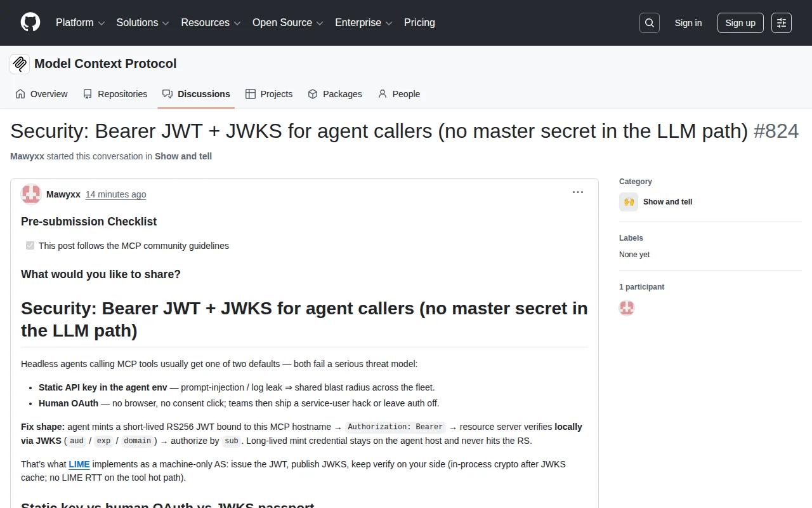
Task: Switch to the People tab
Action: 398,94
